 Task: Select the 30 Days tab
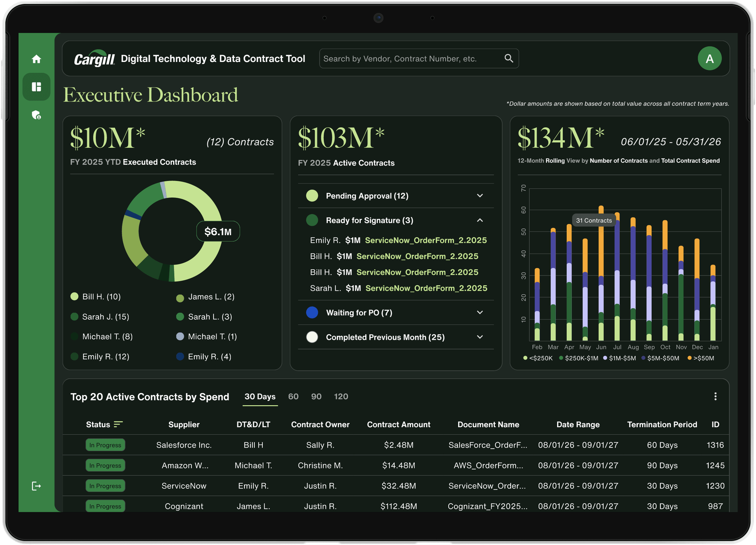click(x=260, y=397)
